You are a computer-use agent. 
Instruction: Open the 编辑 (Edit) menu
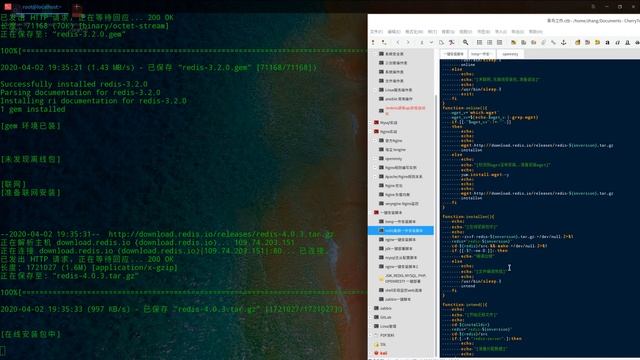[394, 31]
